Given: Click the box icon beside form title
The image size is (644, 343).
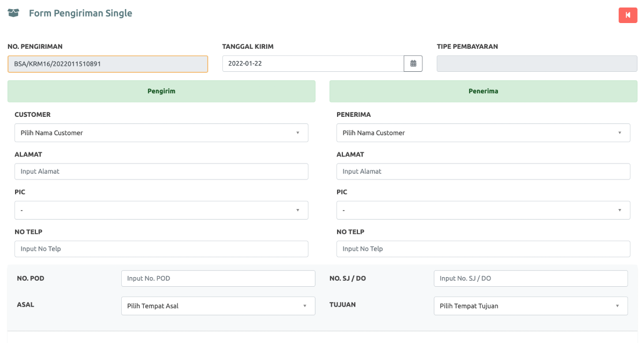Looking at the screenshot, I should (13, 13).
